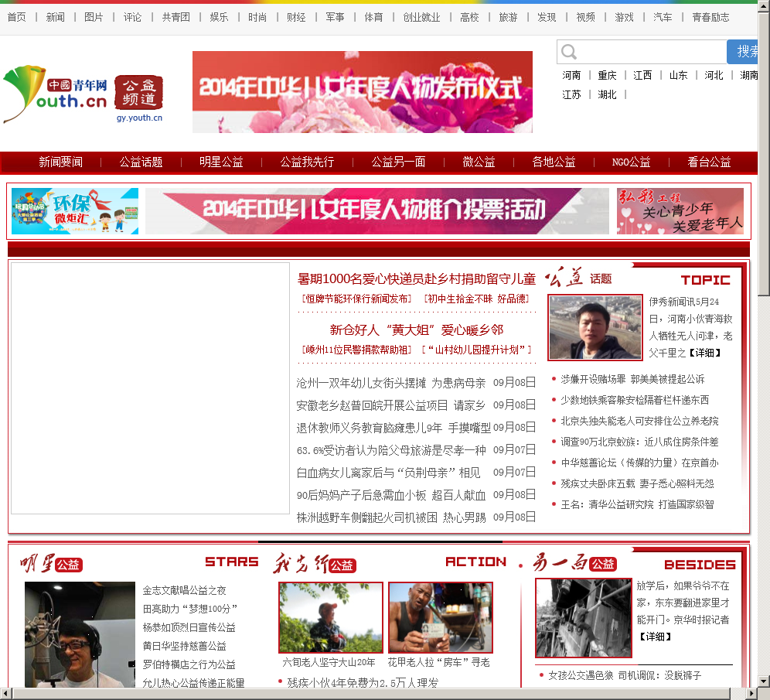This screenshot has width=770, height=700.
Task: Open headline 暑期1000名爱心快递员赴乡村捐助留守儿童
Action: coord(417,279)
